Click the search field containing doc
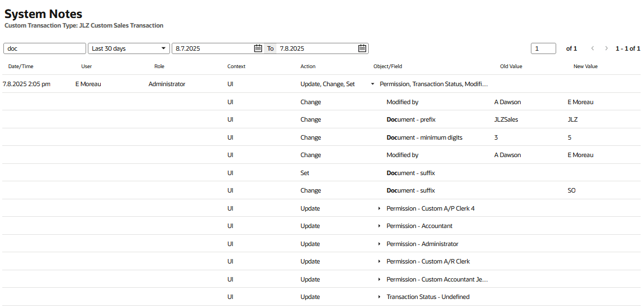Viewport: 644px width, 308px height. pyautogui.click(x=45, y=48)
